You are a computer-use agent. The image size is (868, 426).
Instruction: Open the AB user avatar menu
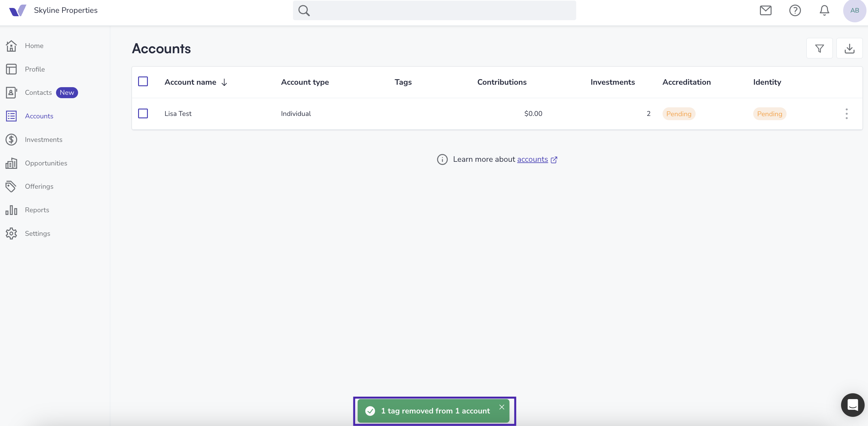855,10
